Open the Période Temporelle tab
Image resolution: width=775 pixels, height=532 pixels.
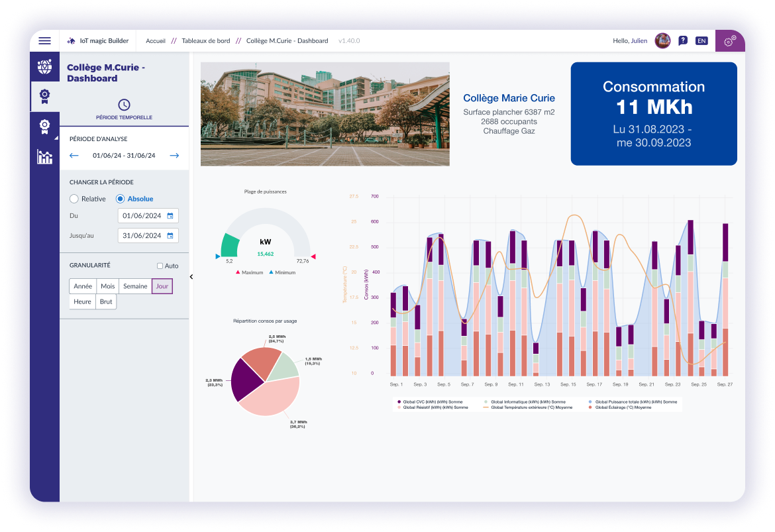coord(124,109)
